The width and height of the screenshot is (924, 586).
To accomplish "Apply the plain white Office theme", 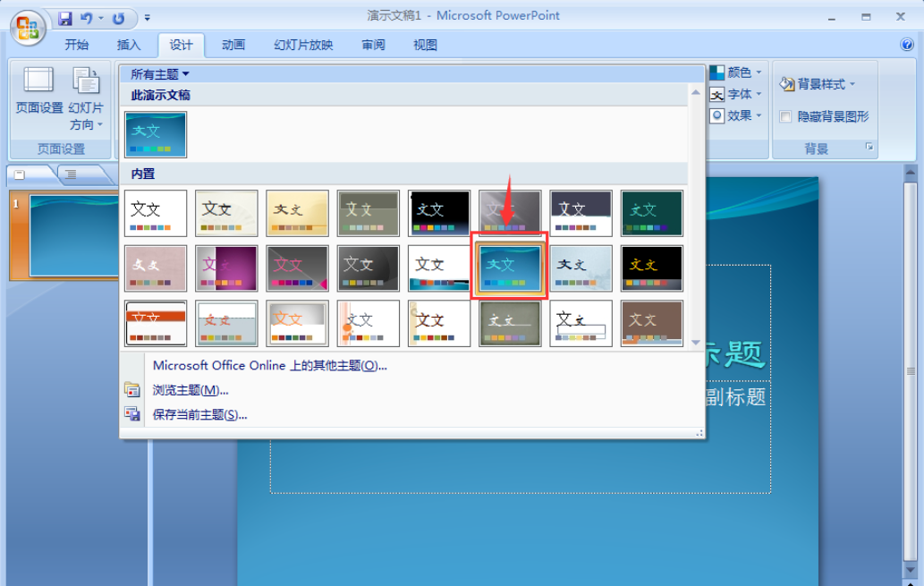I will coord(156,213).
